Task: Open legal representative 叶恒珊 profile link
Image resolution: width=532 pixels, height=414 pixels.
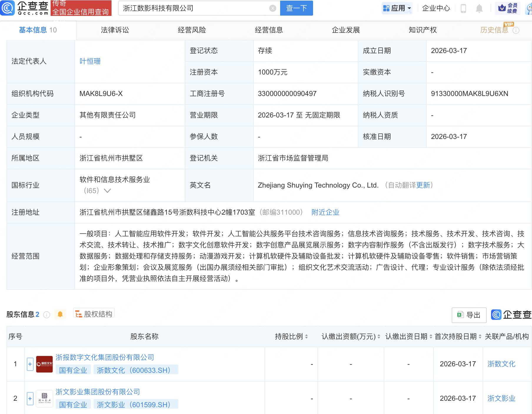Action: click(x=90, y=61)
